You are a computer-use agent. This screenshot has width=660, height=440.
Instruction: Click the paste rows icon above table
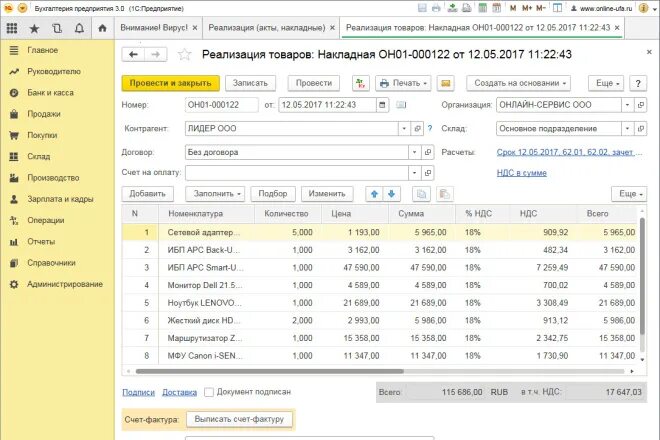[x=444, y=194]
